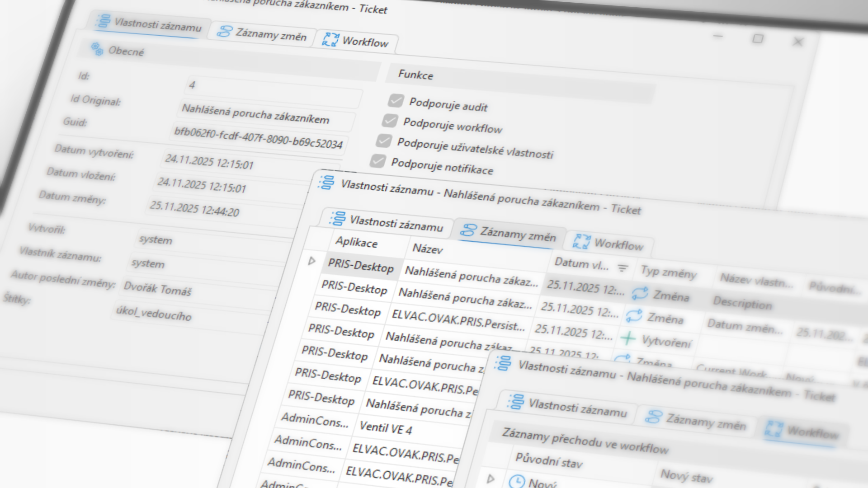This screenshot has height=488, width=868.
Task: Switch to Workflow tab in the middle window
Action: pos(609,244)
